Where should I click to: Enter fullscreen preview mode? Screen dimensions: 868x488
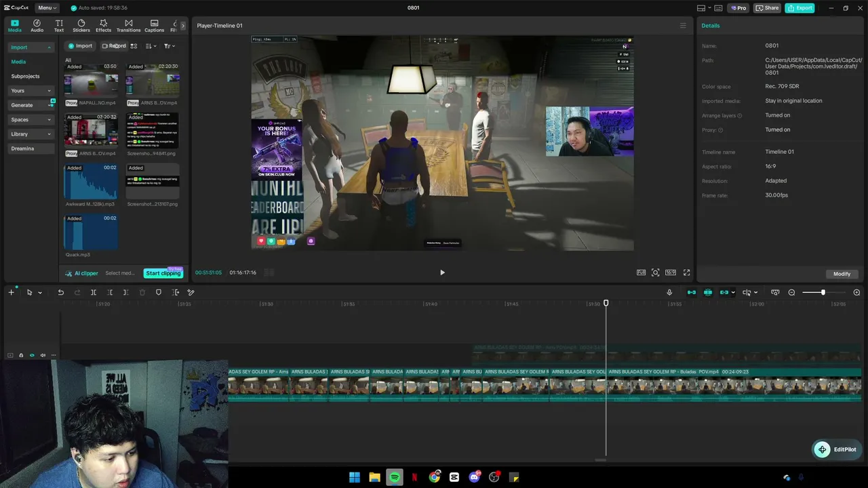686,272
